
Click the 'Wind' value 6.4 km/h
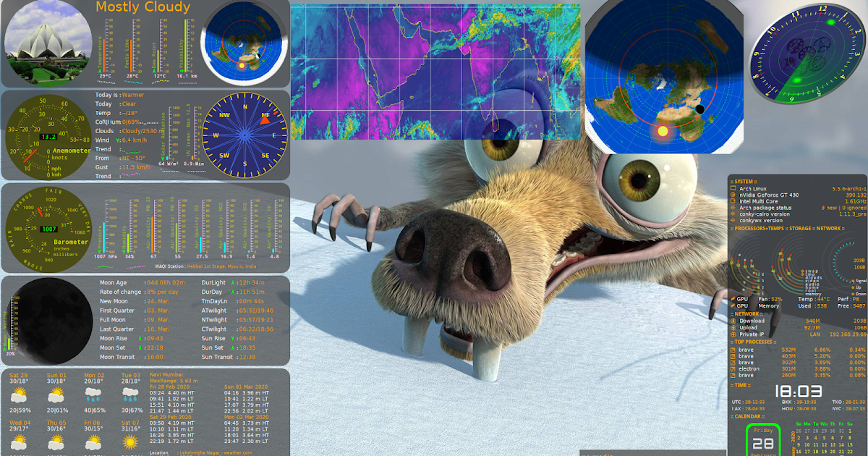coord(135,140)
